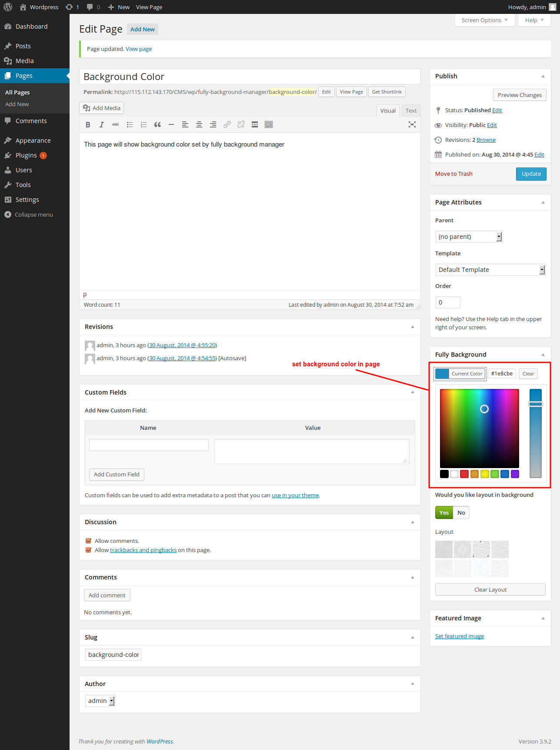Open distraction-free fullscreen writing mode

[x=412, y=125]
